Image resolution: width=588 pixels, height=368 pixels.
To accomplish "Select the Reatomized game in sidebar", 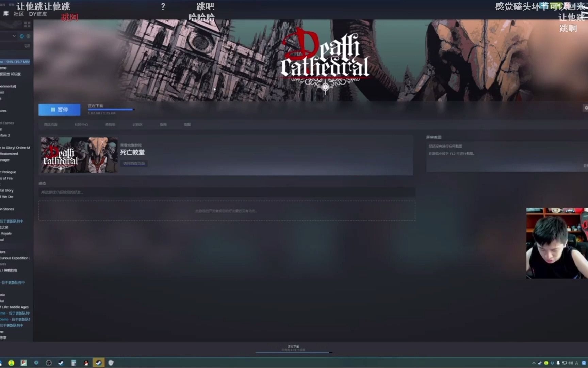I will click(x=9, y=154).
